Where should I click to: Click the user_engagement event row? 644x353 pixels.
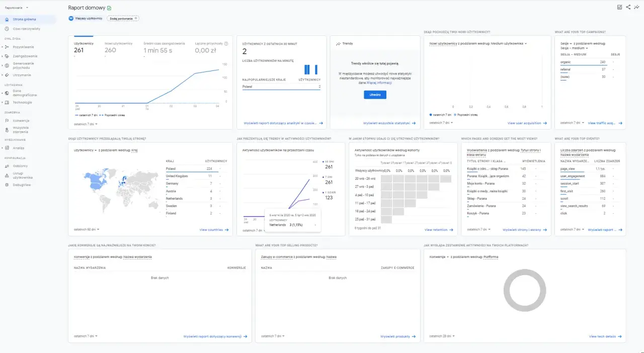[590, 176]
